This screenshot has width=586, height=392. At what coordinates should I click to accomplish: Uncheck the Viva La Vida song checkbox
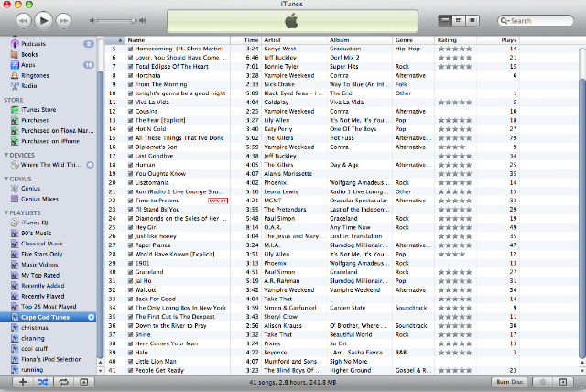point(130,103)
